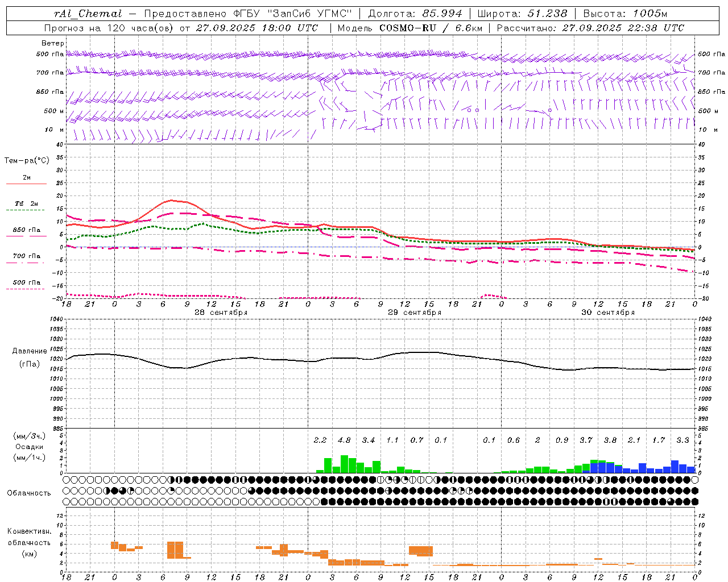Click the 10 м wind level label on the left

tap(55, 130)
